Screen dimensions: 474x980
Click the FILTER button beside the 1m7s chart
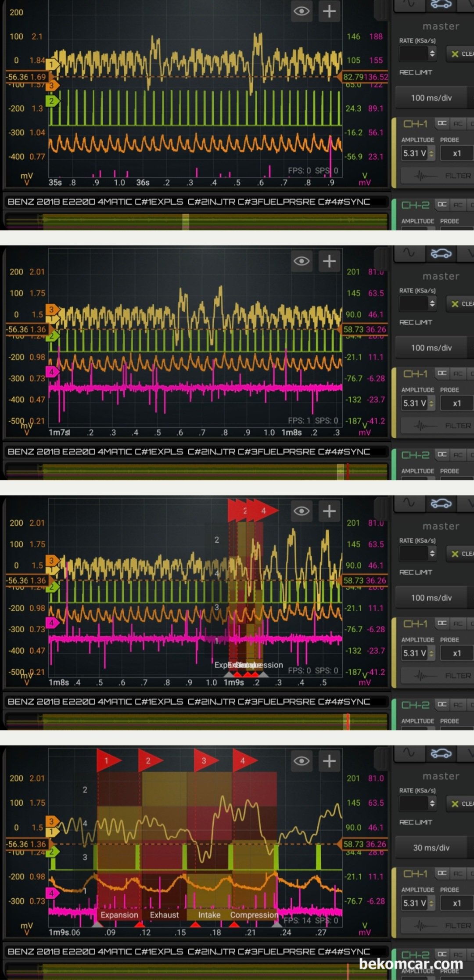coord(437,426)
